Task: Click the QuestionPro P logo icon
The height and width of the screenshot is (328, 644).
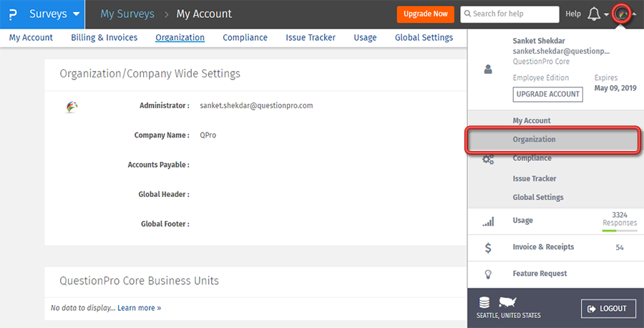Action: (13, 14)
